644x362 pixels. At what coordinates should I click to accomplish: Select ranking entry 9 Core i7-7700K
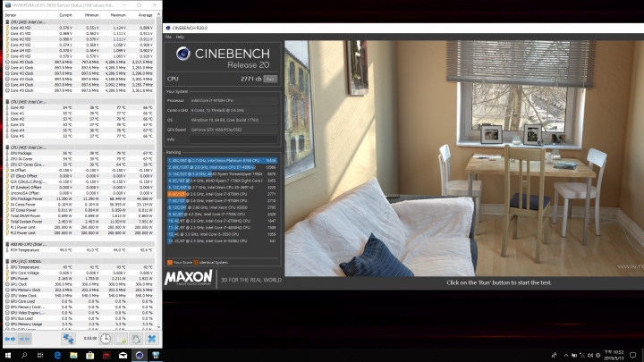[222, 215]
